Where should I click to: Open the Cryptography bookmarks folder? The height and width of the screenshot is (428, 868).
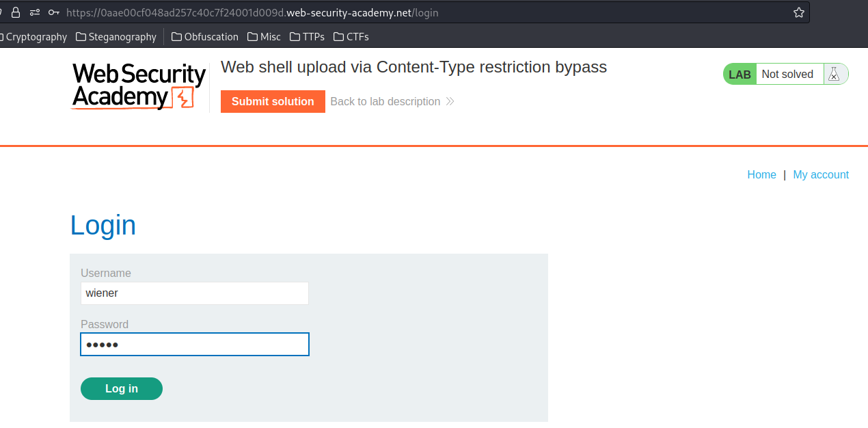coord(33,37)
